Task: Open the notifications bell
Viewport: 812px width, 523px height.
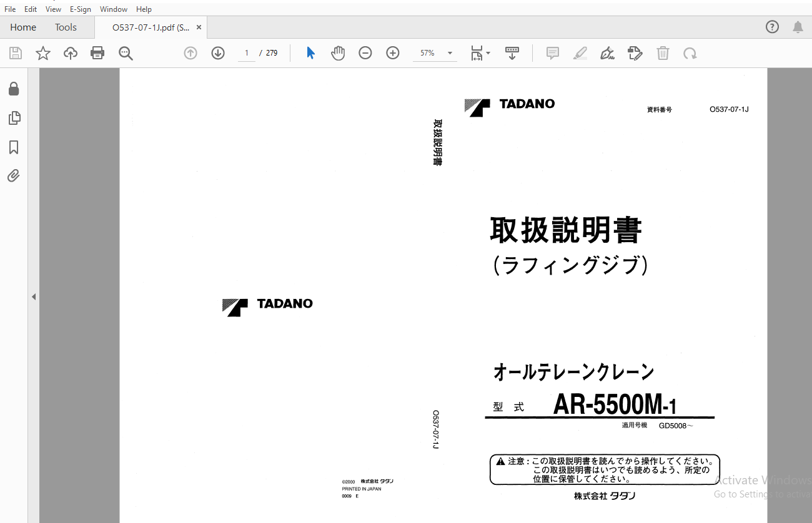Action: [798, 27]
